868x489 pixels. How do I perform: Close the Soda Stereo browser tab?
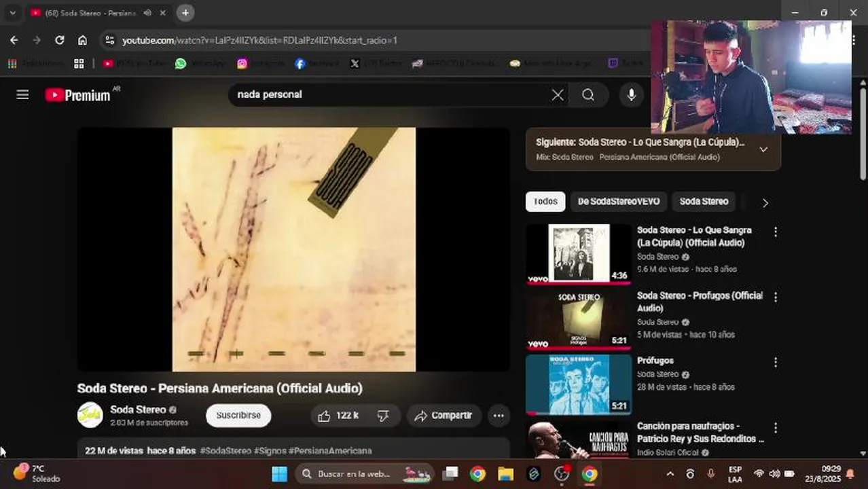coord(163,12)
